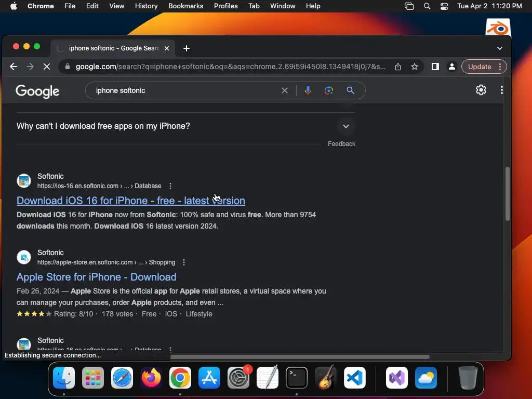Click the forward navigation arrow
The height and width of the screenshot is (399, 532).
(30, 66)
